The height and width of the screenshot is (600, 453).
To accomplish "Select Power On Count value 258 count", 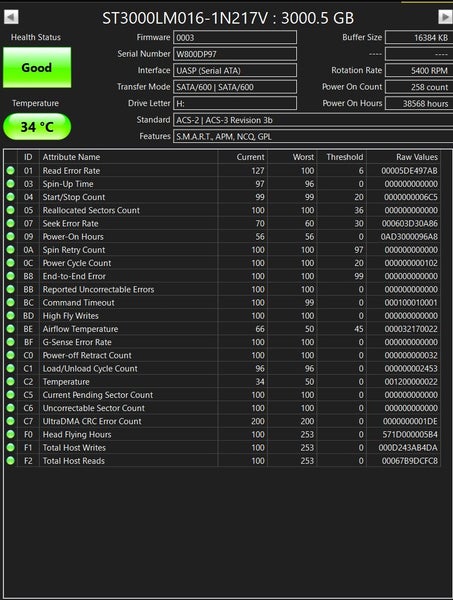I will [419, 87].
